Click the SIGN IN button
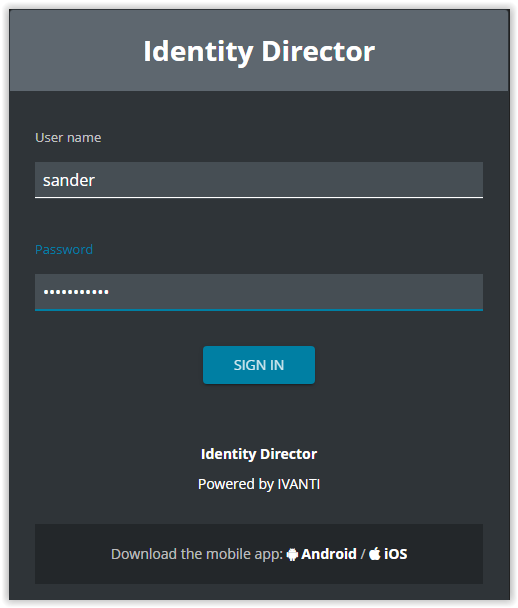 pos(259,365)
